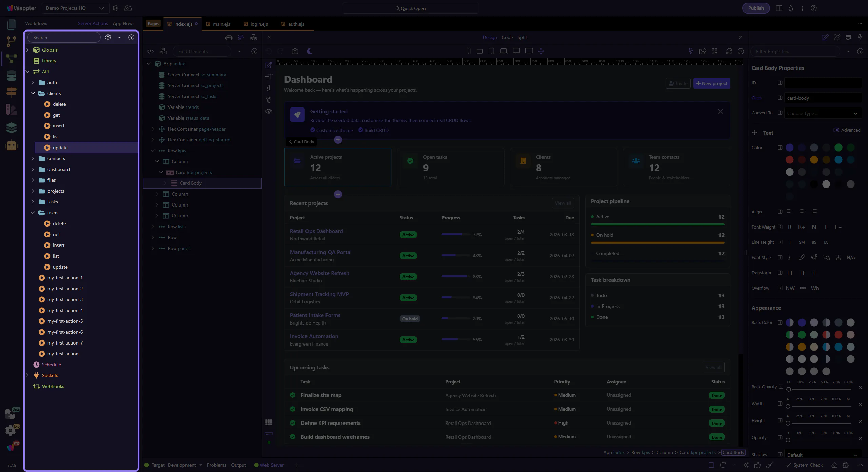The height and width of the screenshot is (472, 868).
Task: Switch to Code view tab
Action: [x=507, y=37]
